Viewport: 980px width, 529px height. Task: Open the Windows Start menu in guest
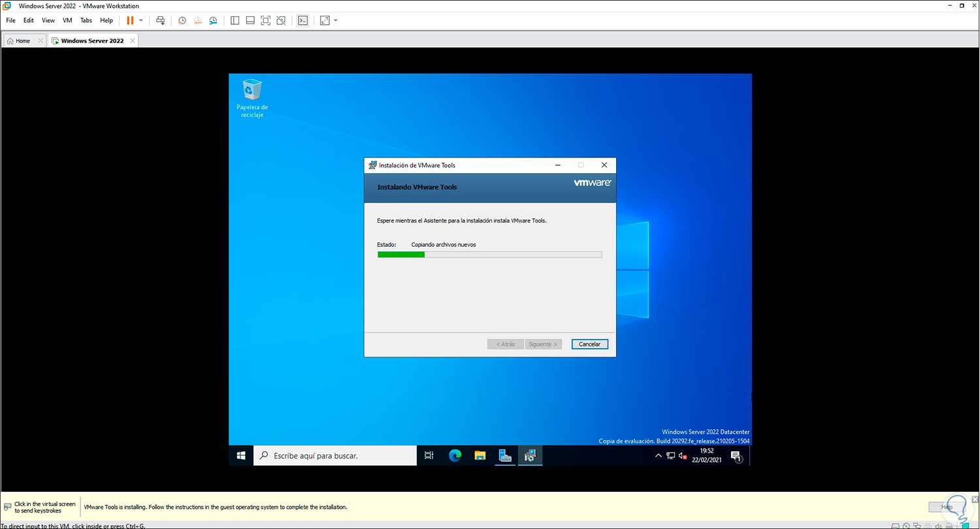pyautogui.click(x=241, y=456)
